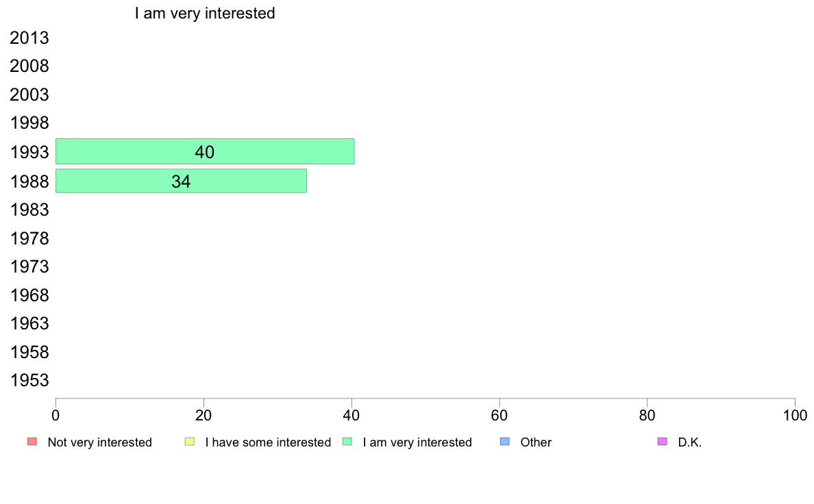Screen dimensions: 814x504
Task: Click the 1953 year label
Action: pyautogui.click(x=29, y=381)
